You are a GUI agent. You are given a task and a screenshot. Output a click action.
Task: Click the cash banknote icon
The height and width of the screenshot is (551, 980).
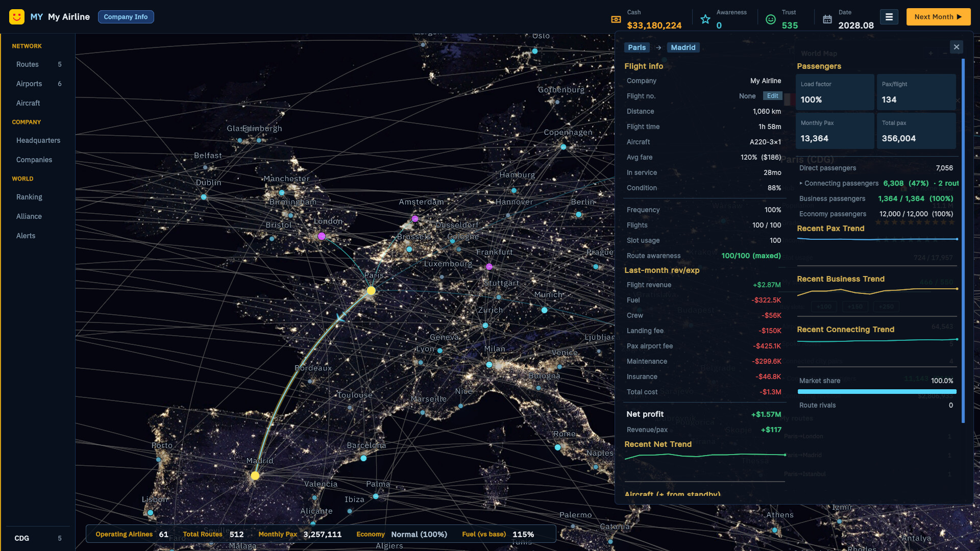click(616, 19)
